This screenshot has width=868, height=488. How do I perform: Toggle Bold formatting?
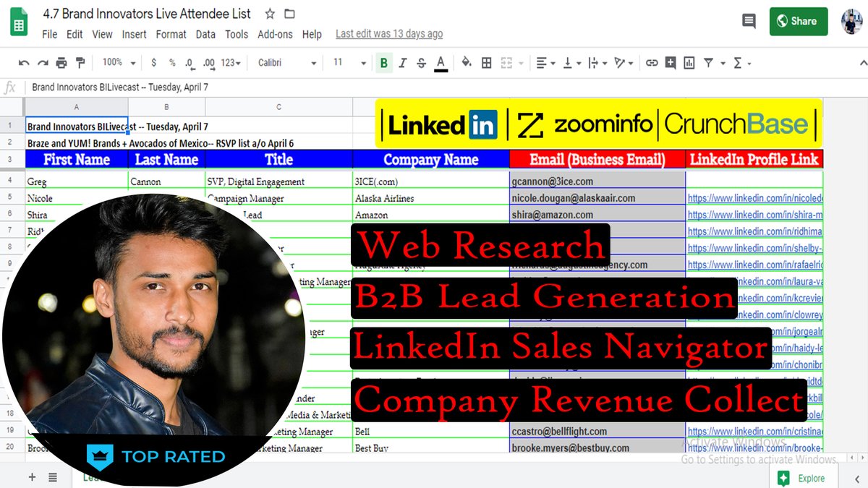pyautogui.click(x=384, y=63)
